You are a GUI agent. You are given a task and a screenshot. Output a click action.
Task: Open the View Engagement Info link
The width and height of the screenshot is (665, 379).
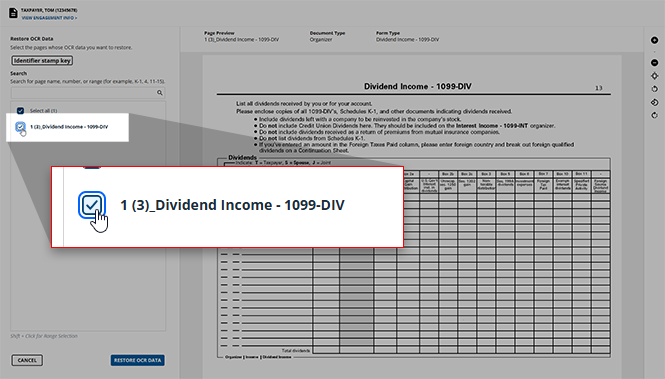coord(49,18)
